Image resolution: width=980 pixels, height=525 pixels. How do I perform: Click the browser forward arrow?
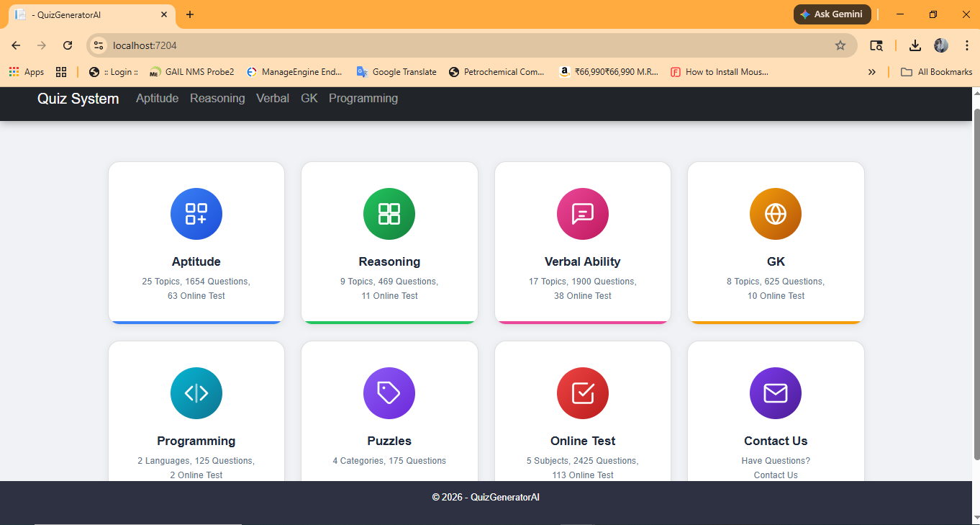click(x=42, y=45)
